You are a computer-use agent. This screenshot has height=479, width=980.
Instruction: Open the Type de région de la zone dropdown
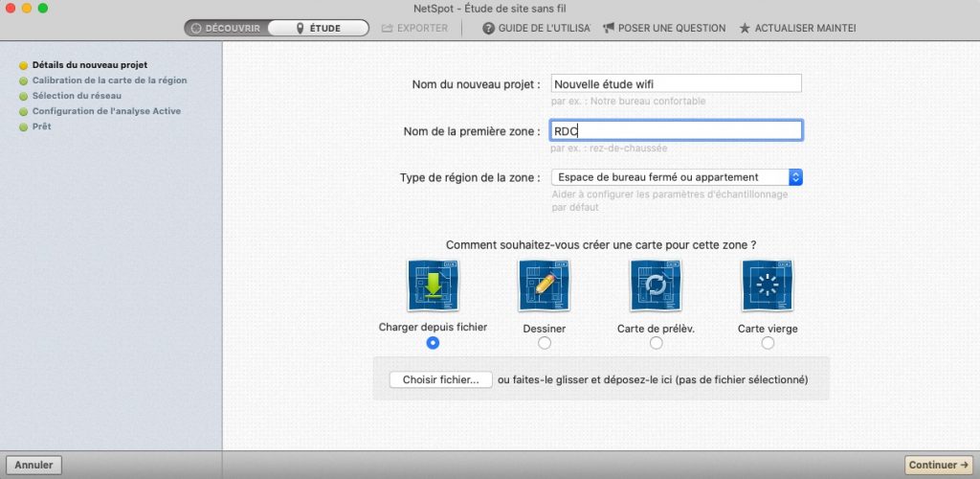point(677,177)
